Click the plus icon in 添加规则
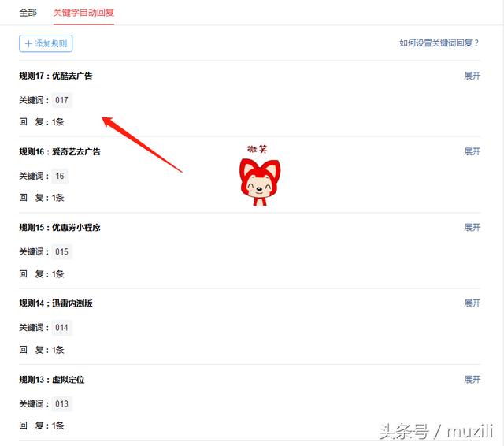 point(28,43)
